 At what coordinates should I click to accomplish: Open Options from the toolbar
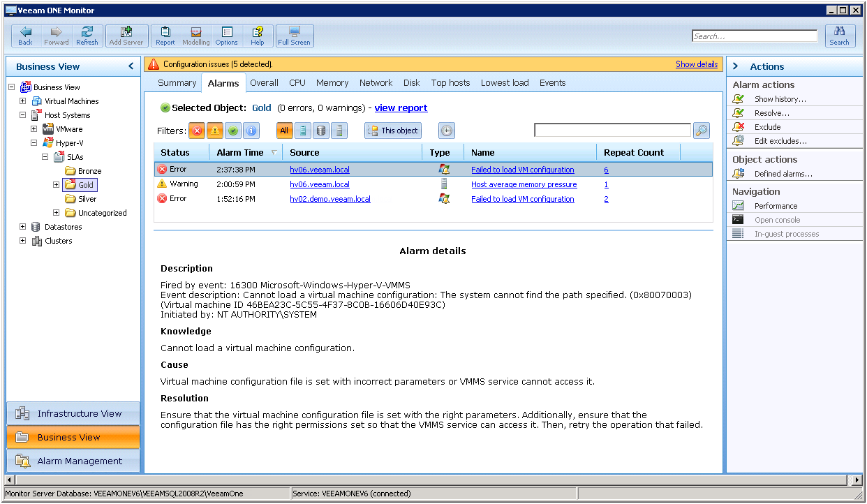[x=227, y=36]
